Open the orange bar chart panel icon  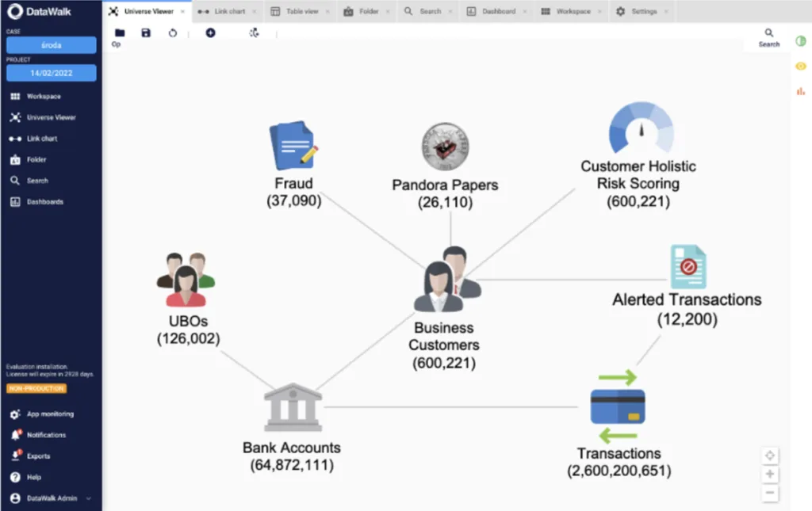[801, 91]
